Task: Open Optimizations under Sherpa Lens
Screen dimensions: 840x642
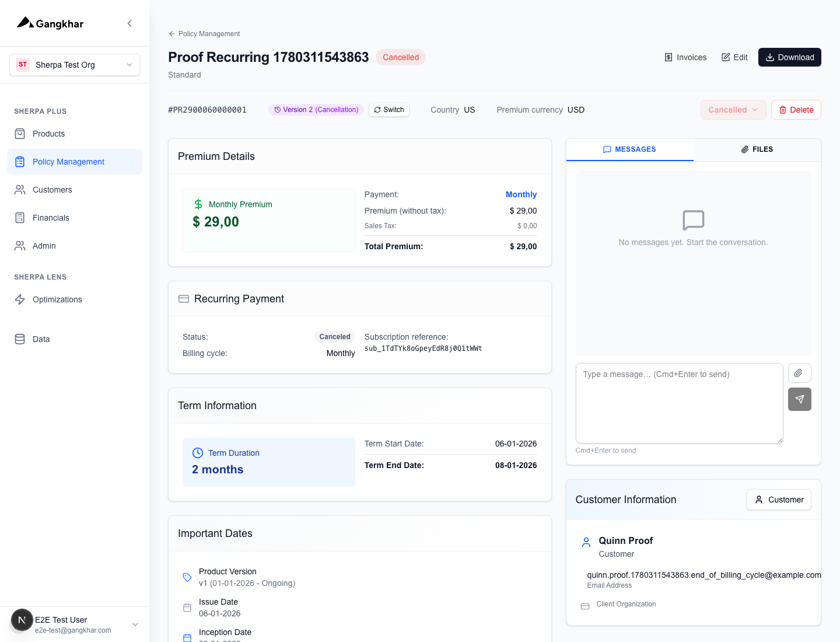Action: click(75, 299)
